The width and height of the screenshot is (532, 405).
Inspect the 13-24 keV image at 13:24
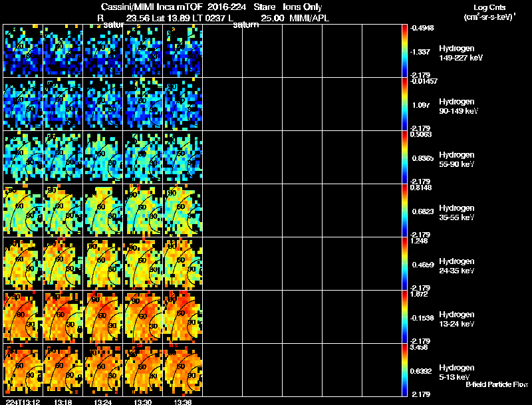pos(103,317)
